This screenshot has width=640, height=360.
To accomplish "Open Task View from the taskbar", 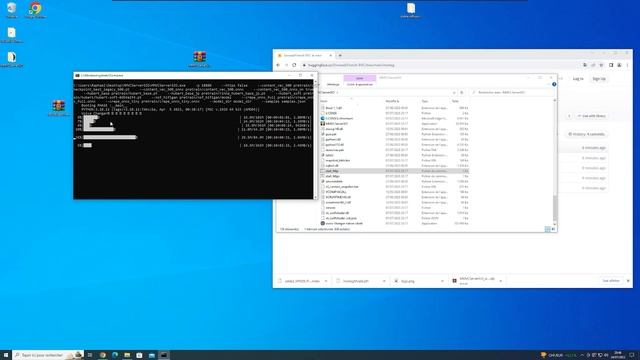I will pyautogui.click(x=90, y=355).
